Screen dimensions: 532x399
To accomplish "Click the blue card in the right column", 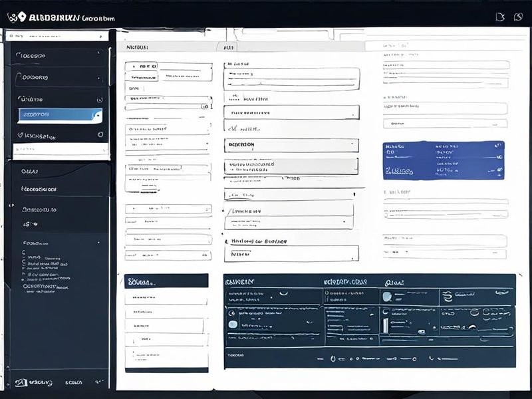I will (444, 160).
